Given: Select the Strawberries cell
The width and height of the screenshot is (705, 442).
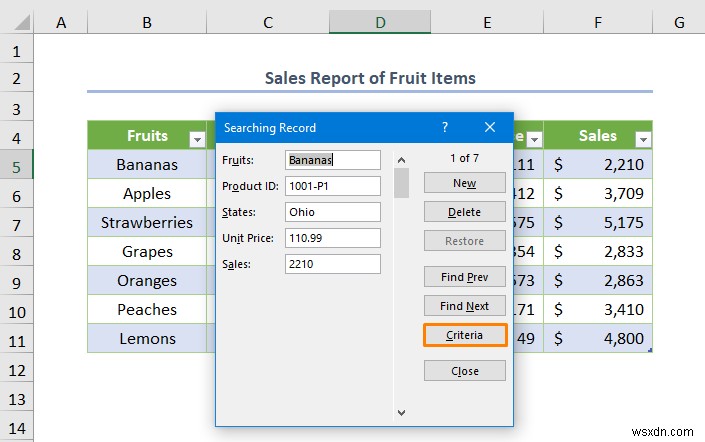Looking at the screenshot, I should coord(147,223).
